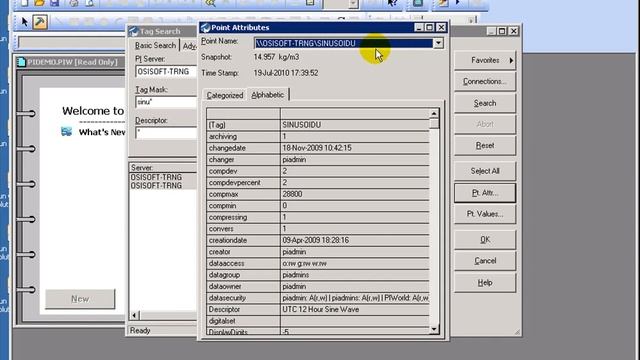Click the Abort button
Screen dimensions: 640x360
(x=485, y=124)
